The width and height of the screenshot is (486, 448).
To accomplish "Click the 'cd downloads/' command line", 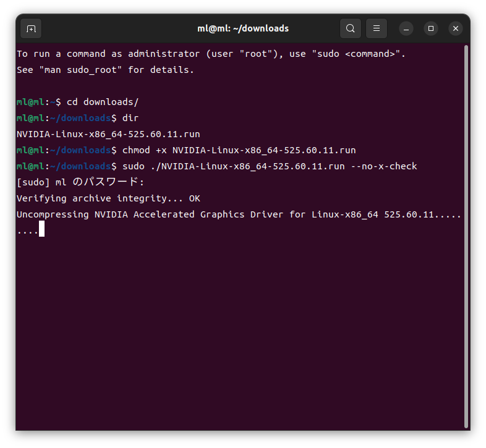I will [77, 102].
